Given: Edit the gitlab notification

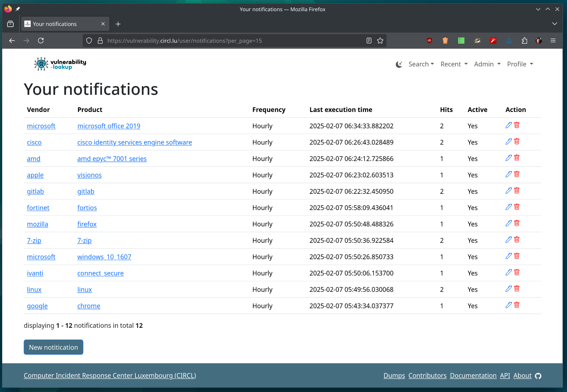Looking at the screenshot, I should 509,191.
